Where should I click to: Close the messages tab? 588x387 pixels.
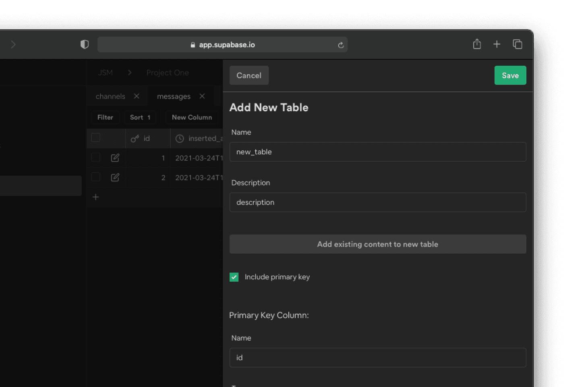(202, 96)
